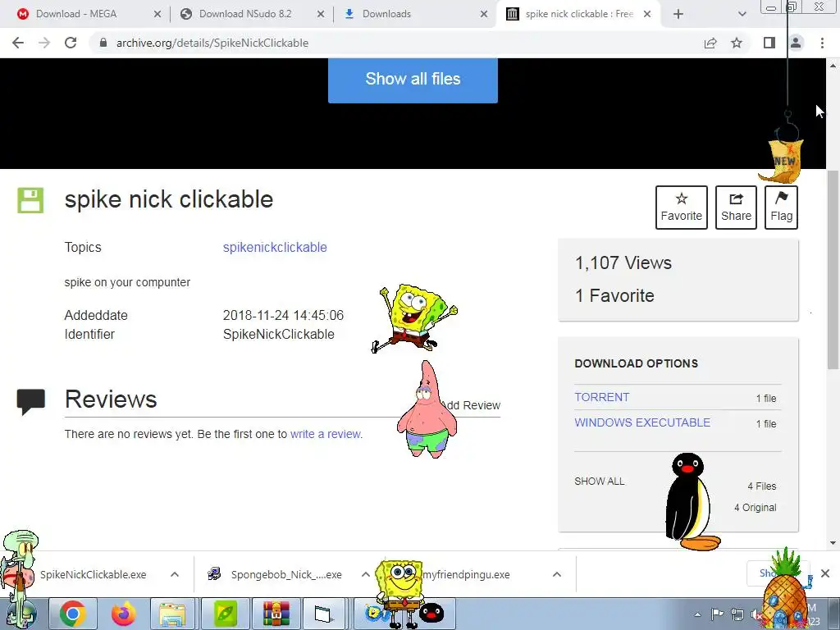The height and width of the screenshot is (630, 840).
Task: Click the Addeddate value 2018-11-24 14:45:06
Action: [283, 316]
